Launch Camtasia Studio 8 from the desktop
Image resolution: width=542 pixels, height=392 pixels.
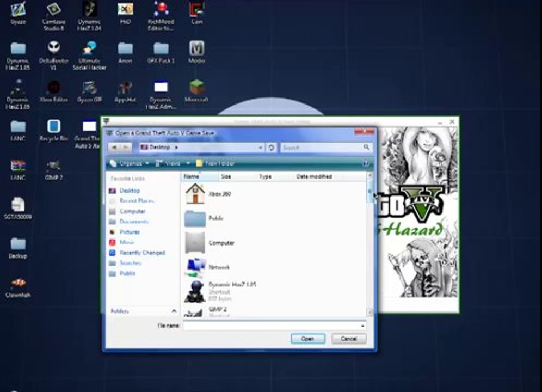[x=53, y=16]
